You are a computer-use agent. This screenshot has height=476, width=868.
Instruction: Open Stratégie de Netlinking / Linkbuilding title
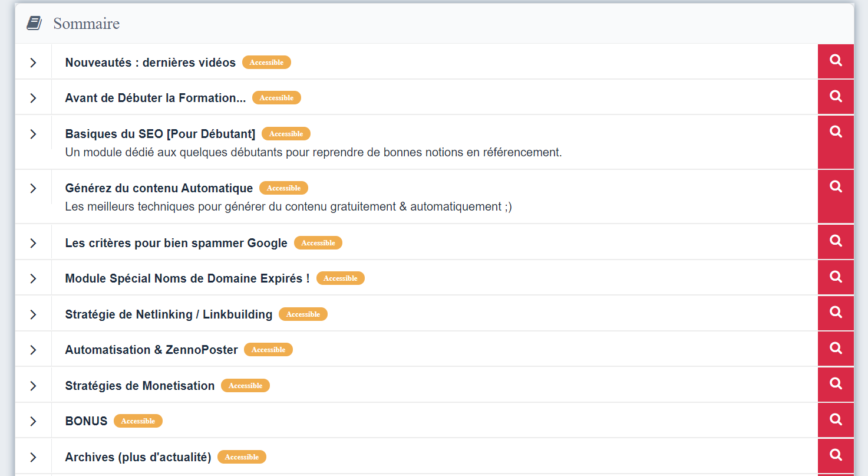pyautogui.click(x=169, y=314)
